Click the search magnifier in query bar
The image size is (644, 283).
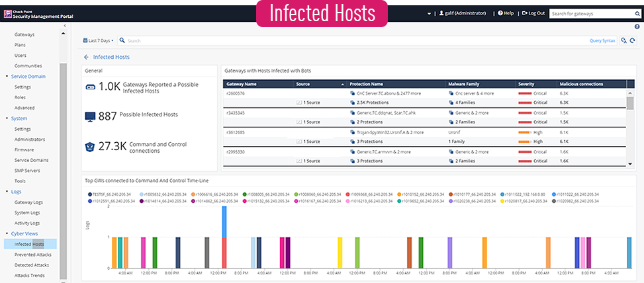122,40
